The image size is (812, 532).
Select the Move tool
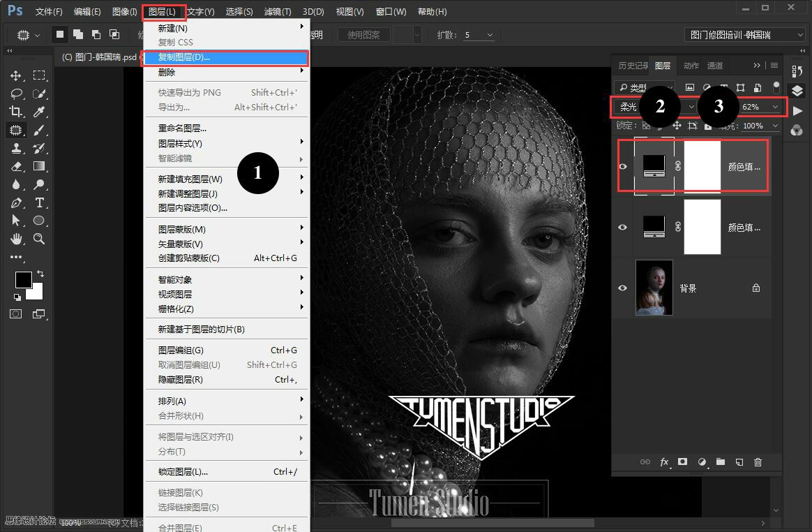[x=15, y=75]
